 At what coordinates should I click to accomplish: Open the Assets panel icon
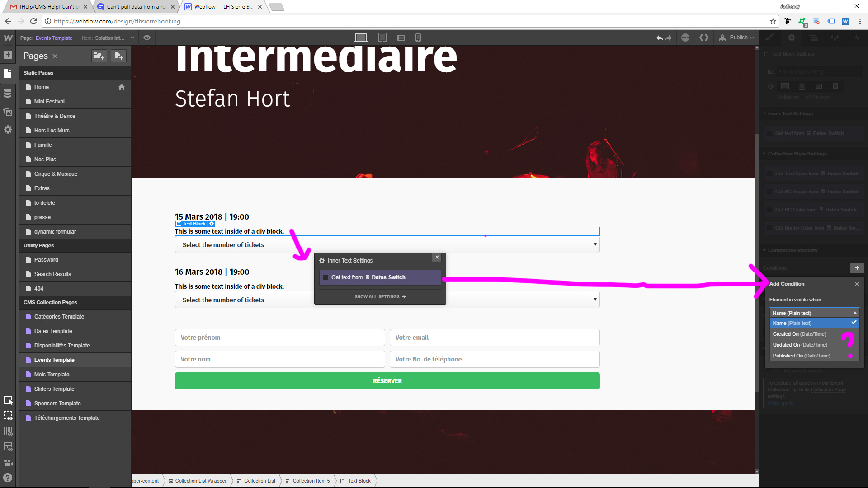point(8,112)
